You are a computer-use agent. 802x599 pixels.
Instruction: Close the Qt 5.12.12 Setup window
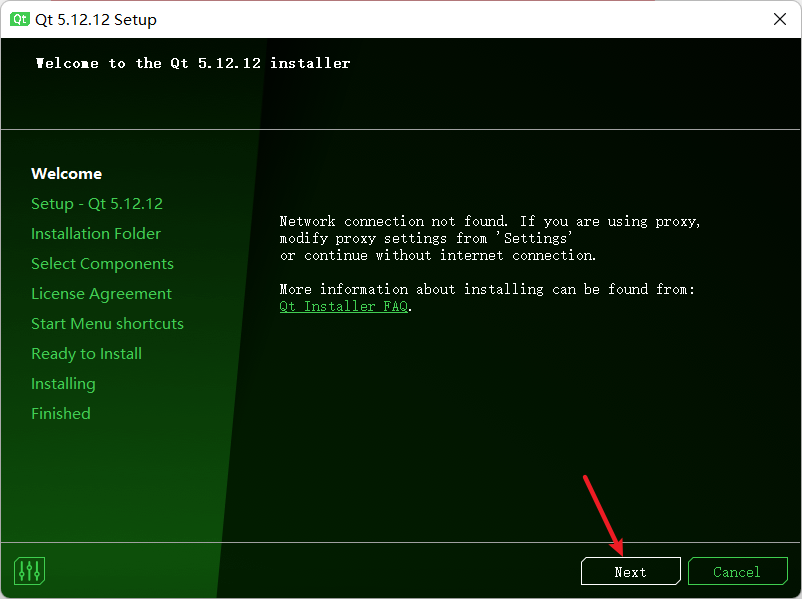point(780,19)
